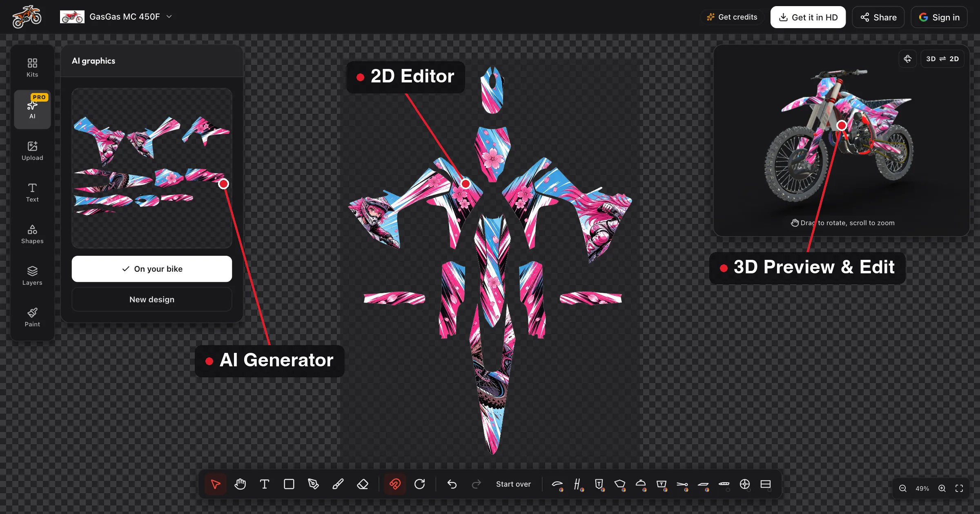Screen dimensions: 980x514
Task: Select the arrow selection tool
Action: pyautogui.click(x=216, y=484)
